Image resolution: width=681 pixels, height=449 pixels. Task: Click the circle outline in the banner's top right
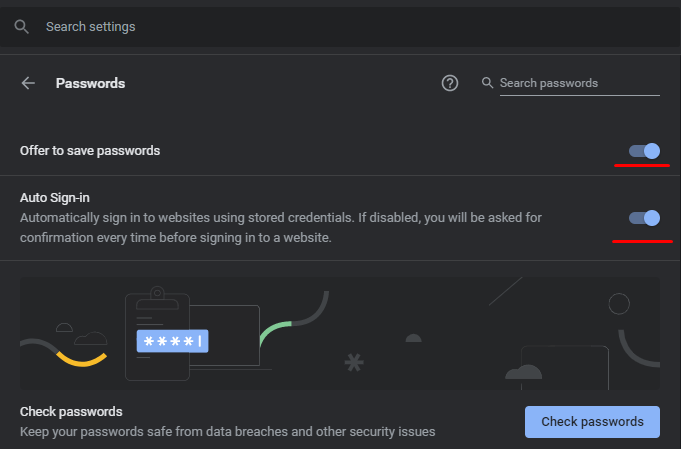click(619, 304)
